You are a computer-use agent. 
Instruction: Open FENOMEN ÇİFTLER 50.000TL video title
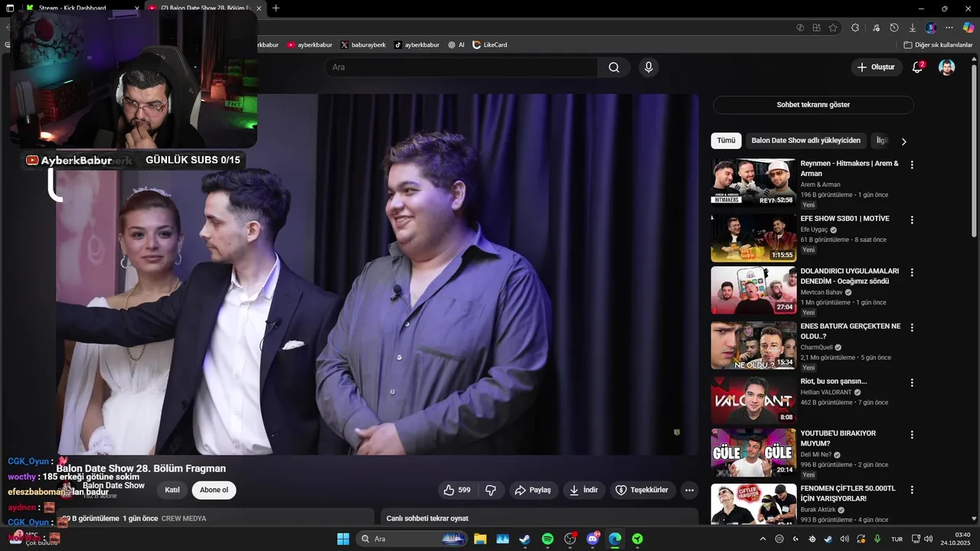pyautogui.click(x=848, y=494)
